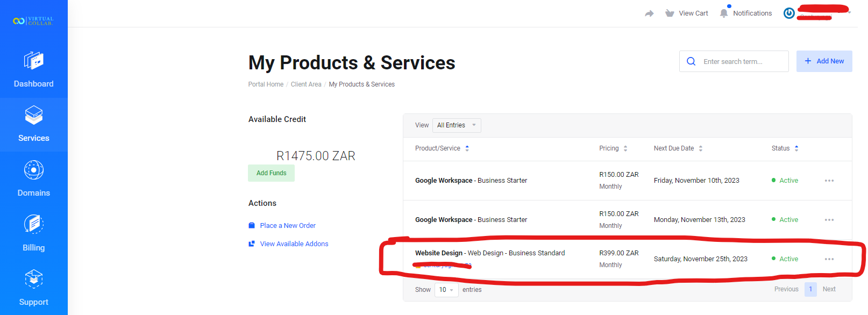Click the account power icon
The height and width of the screenshot is (315, 868).
[789, 13]
